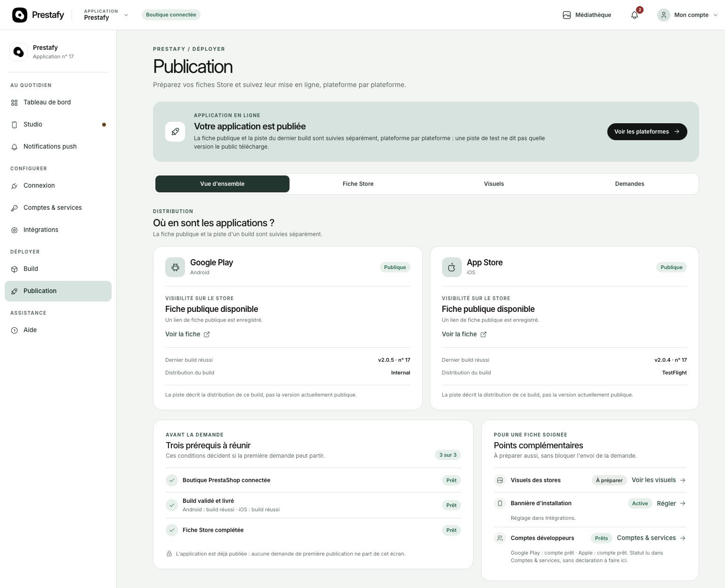Click the check icon beside Fiche Store complétée
Viewport: 725px width, 588px height.
[172, 530]
